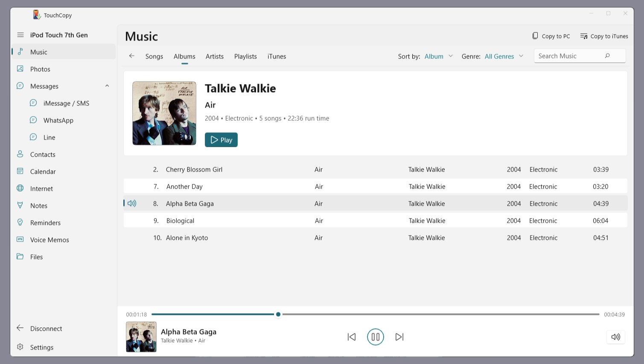Click the Line bubble icon
Viewport: 644px width, 364px height.
(33, 137)
